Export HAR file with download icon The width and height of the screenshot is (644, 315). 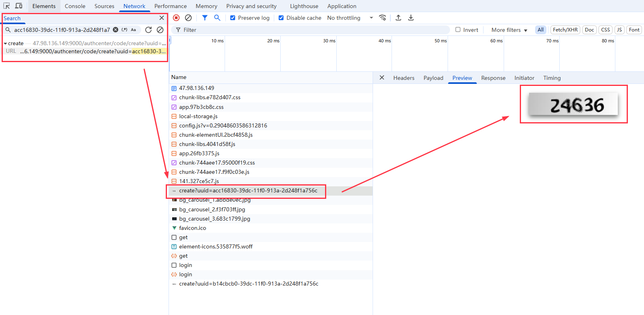(411, 18)
